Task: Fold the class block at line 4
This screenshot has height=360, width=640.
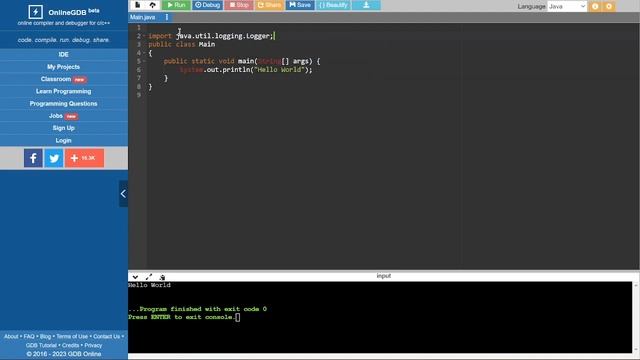Action: pyautogui.click(x=144, y=53)
